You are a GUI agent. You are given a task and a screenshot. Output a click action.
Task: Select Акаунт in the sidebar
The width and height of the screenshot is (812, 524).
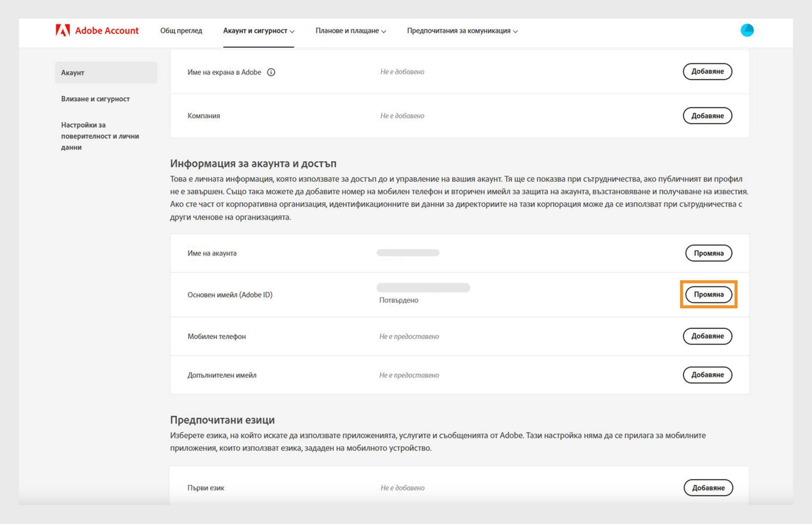[106, 73]
